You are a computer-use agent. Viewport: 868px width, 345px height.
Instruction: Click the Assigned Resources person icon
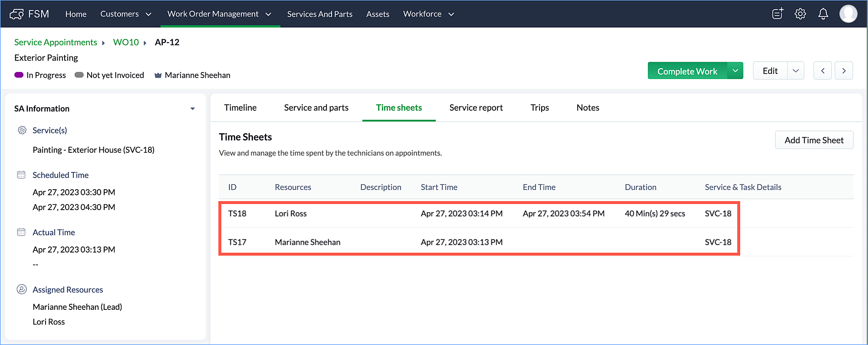pyautogui.click(x=21, y=289)
